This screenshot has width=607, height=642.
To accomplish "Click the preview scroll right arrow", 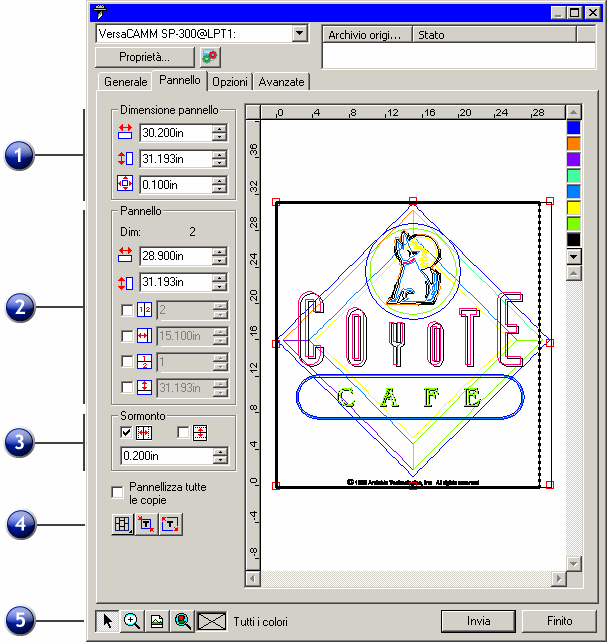I will click(558, 579).
